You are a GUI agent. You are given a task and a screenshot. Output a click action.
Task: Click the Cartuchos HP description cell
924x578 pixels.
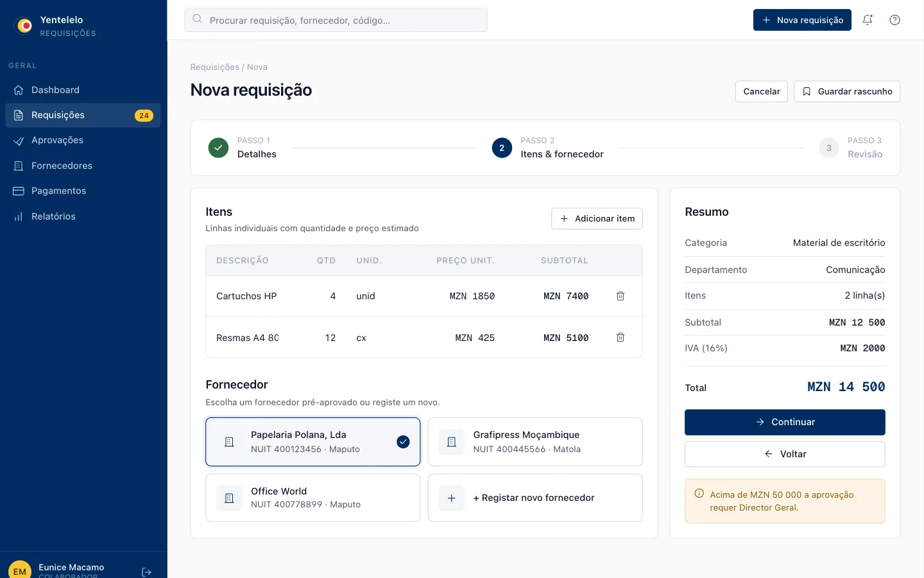(x=246, y=296)
